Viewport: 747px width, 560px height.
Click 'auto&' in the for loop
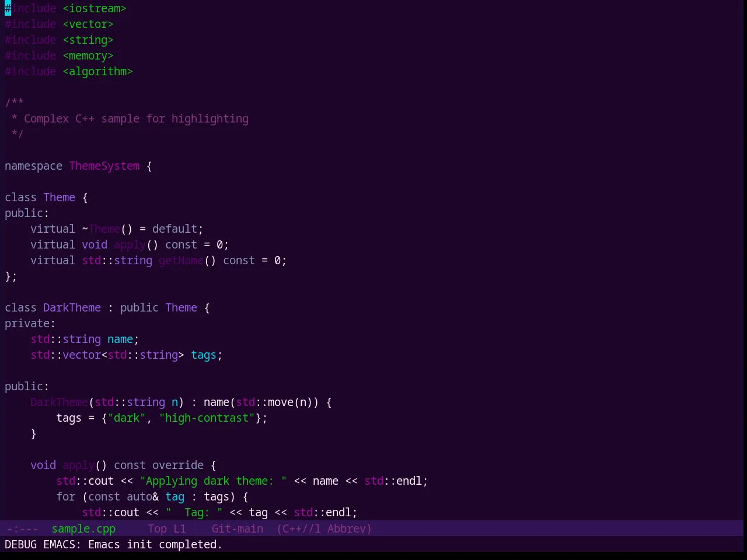click(x=142, y=496)
